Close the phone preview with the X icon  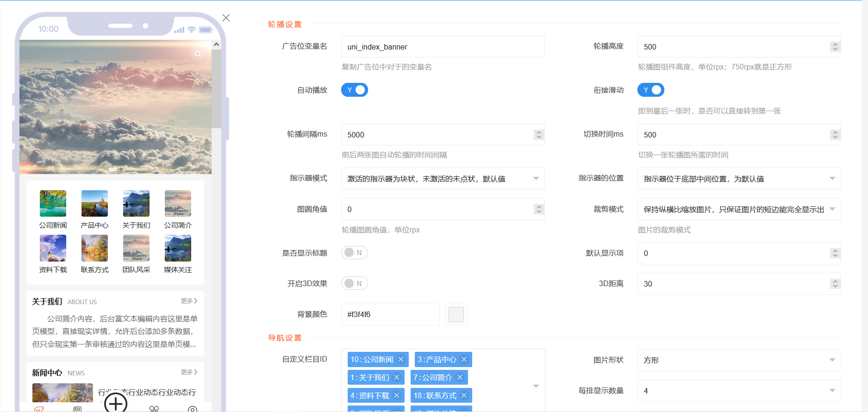coord(226,18)
